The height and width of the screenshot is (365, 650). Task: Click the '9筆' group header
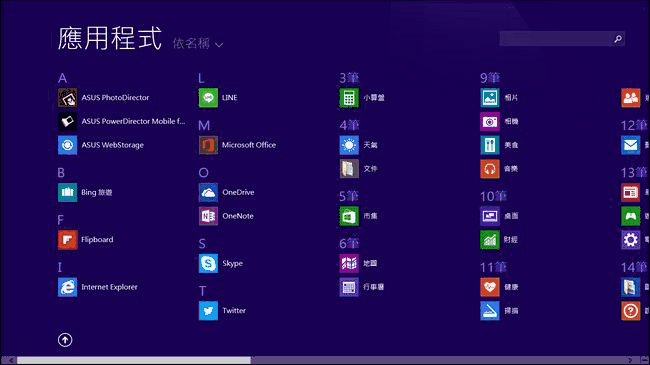click(490, 78)
